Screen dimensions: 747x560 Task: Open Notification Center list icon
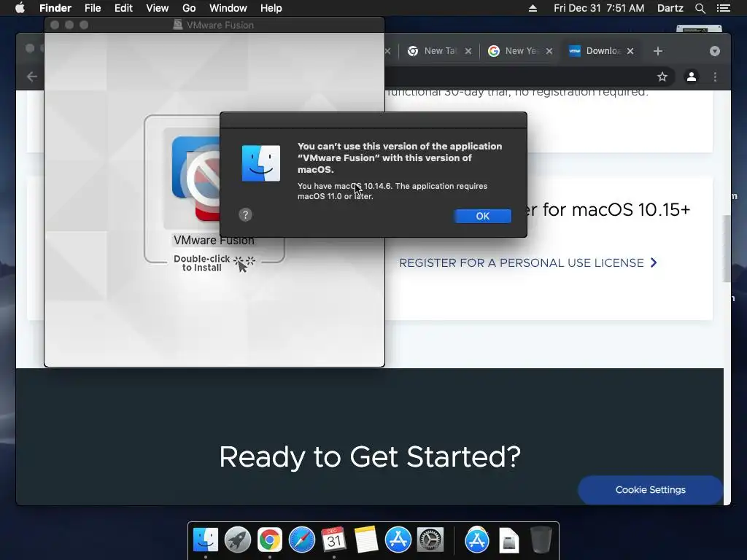click(x=723, y=8)
